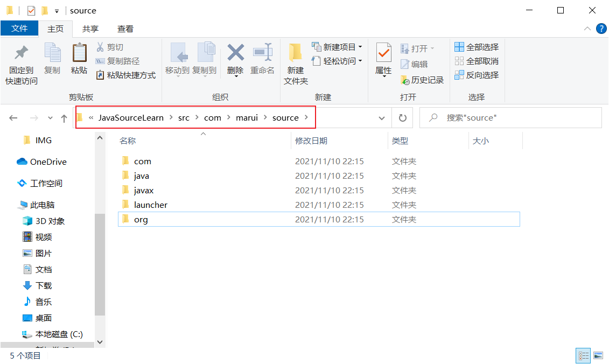
Task: Open the Share (共享) ribbon tab
Action: (x=90, y=29)
